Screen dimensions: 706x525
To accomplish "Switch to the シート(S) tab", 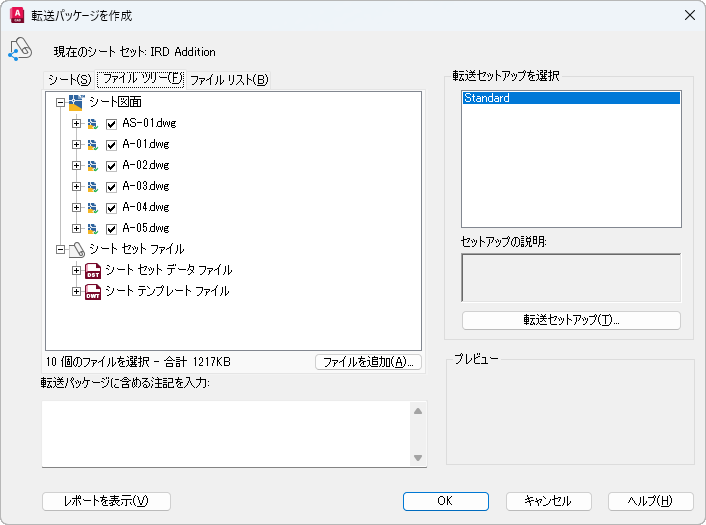I will [69, 79].
